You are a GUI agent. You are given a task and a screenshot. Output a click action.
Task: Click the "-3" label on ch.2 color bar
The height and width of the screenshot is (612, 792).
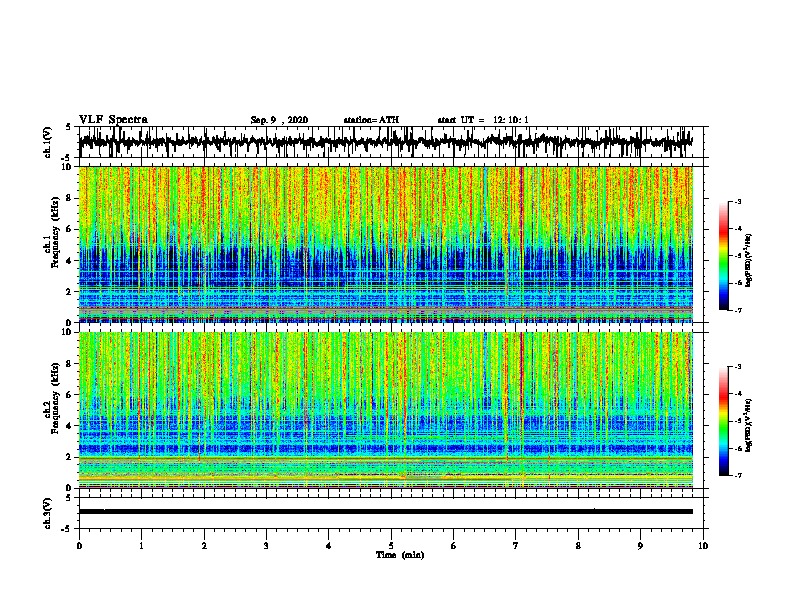738,367
